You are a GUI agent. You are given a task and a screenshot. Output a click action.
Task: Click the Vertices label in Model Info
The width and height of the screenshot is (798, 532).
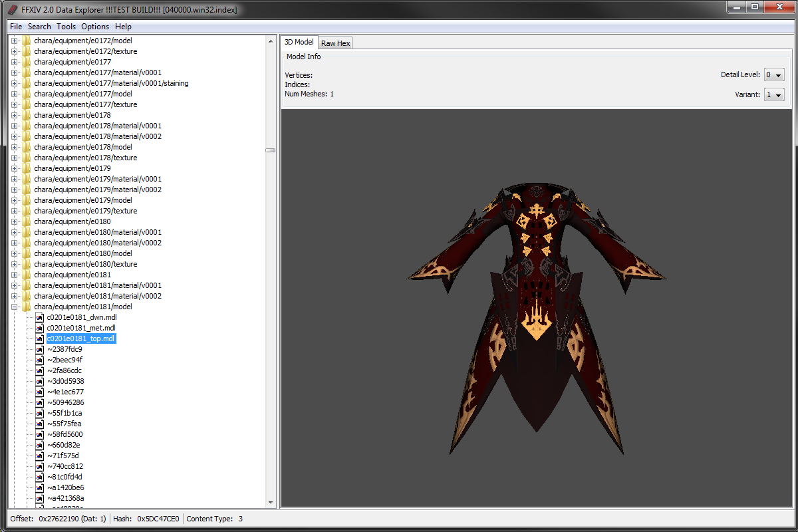coord(299,75)
